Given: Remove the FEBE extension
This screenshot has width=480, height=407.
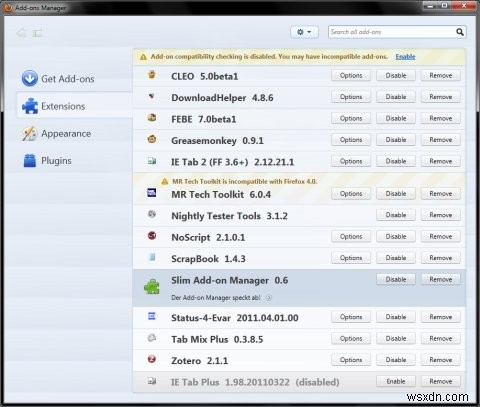Looking at the screenshot, I should pos(440,118).
